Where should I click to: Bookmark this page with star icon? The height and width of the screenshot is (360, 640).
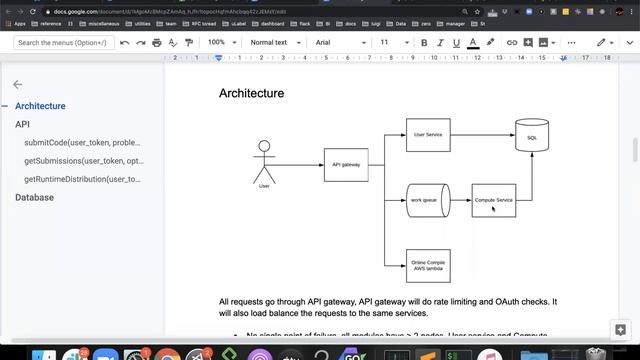point(477,12)
